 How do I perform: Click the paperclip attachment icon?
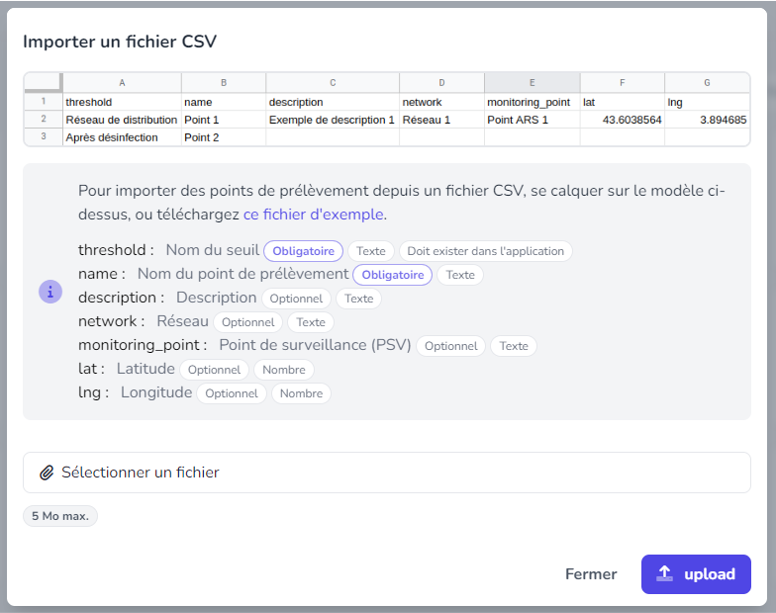tap(47, 472)
